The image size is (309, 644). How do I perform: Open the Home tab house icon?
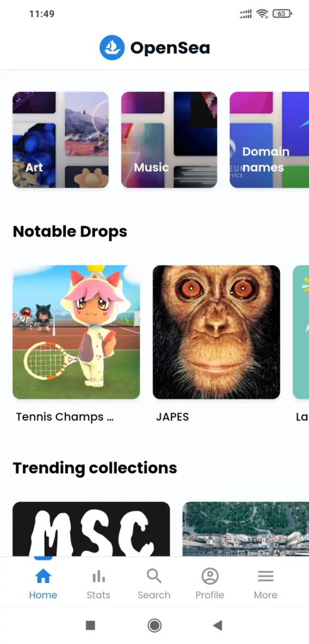[x=43, y=576]
